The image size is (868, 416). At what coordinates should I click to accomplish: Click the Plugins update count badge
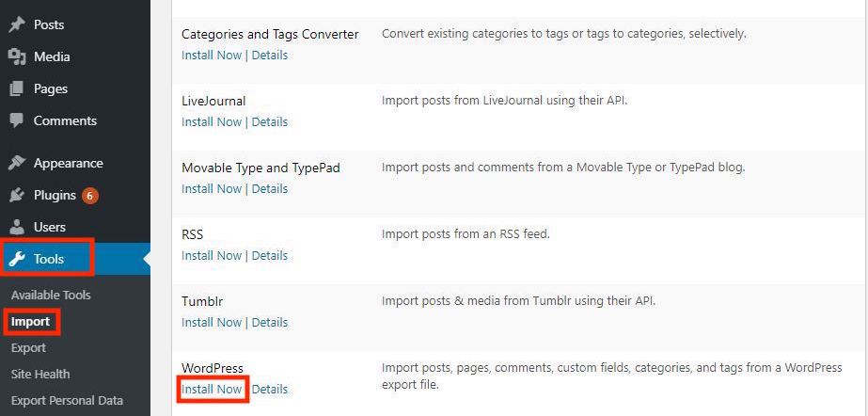coord(90,196)
